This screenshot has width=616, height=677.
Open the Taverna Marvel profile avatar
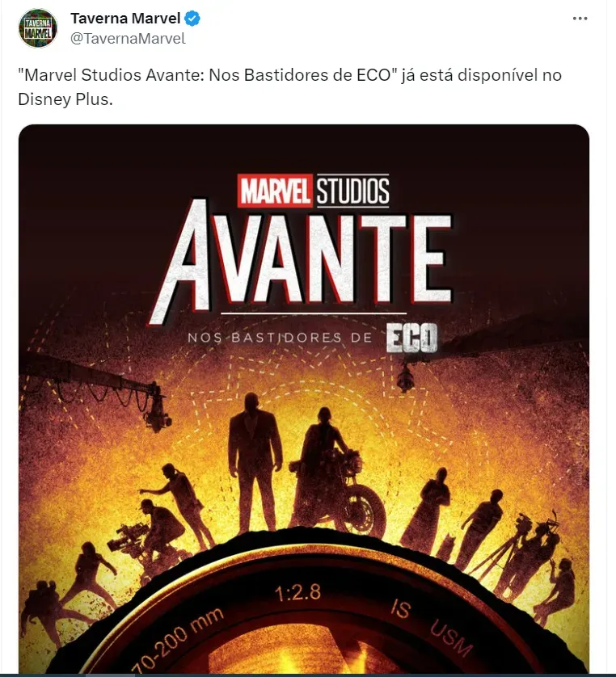38,28
